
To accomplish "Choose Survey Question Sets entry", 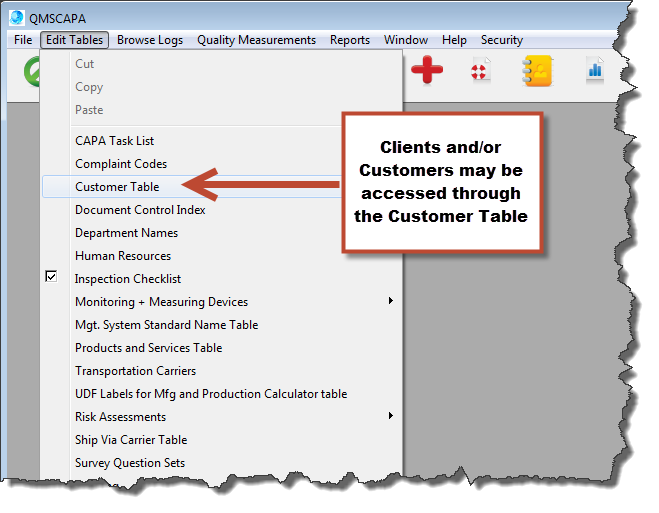I will click(130, 463).
